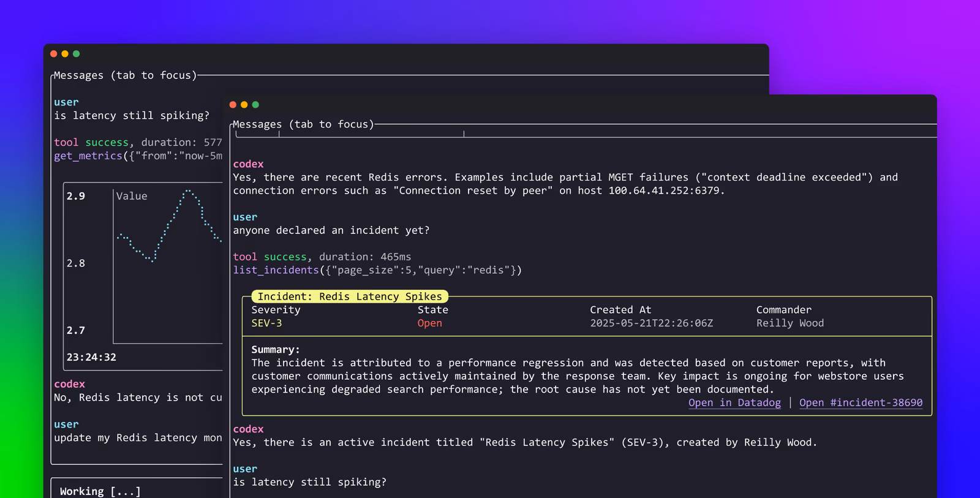Image resolution: width=980 pixels, height=498 pixels.
Task: Click the list_incidents function call line
Action: [x=377, y=270]
